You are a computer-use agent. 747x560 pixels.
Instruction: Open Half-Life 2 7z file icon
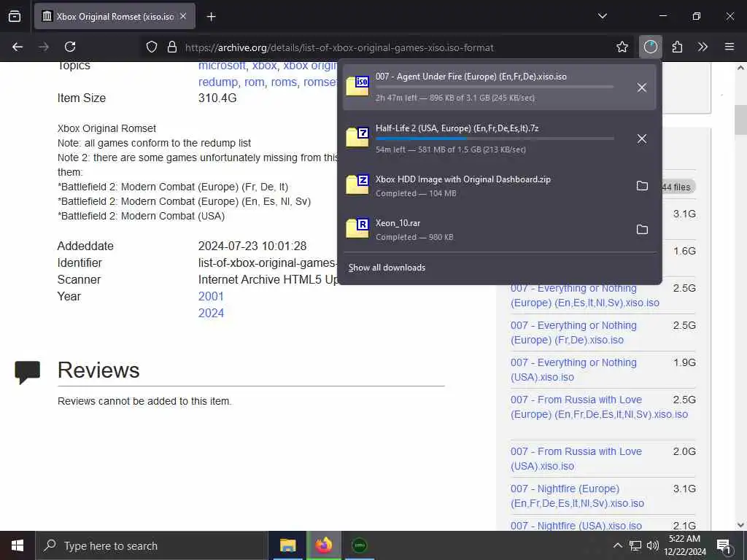click(357, 137)
